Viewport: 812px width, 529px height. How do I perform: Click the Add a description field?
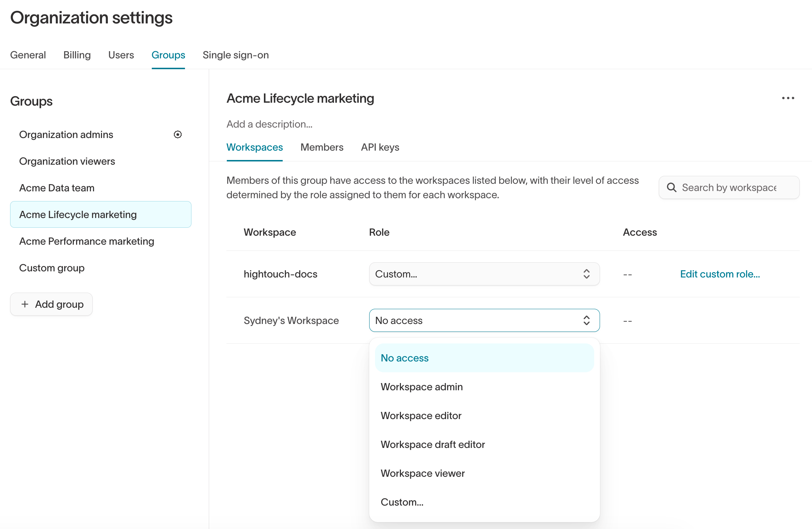click(270, 124)
